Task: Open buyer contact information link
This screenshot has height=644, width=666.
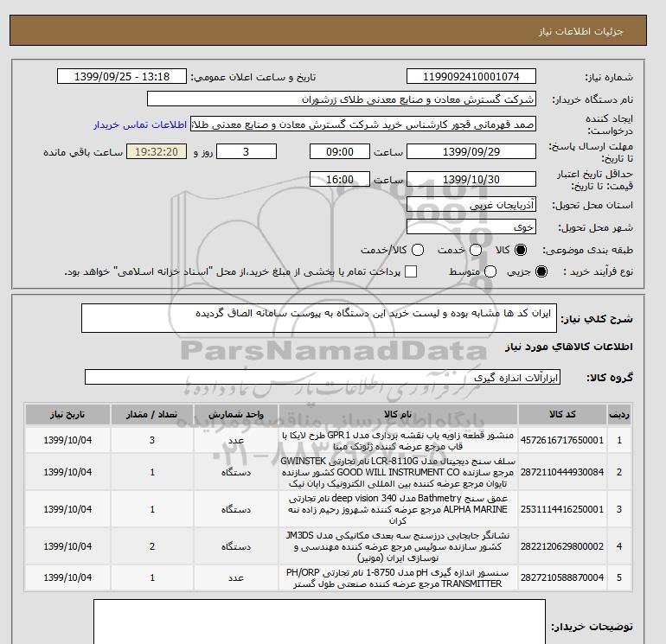Action: (140, 125)
